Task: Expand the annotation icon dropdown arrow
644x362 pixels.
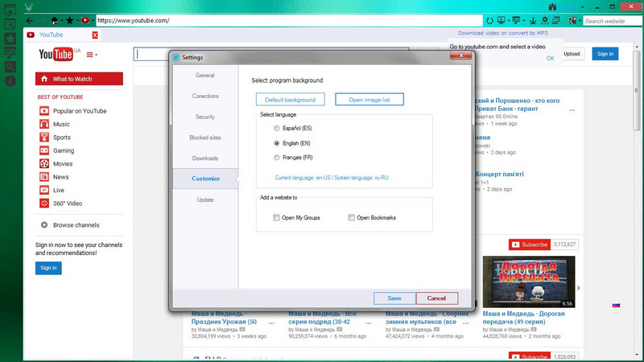Action: pos(524,21)
